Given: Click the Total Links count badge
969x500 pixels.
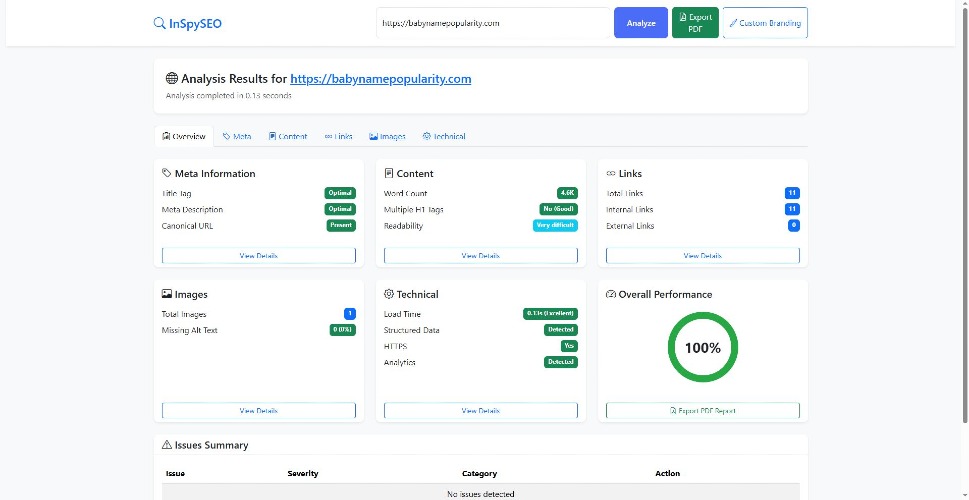Looking at the screenshot, I should tap(792, 193).
